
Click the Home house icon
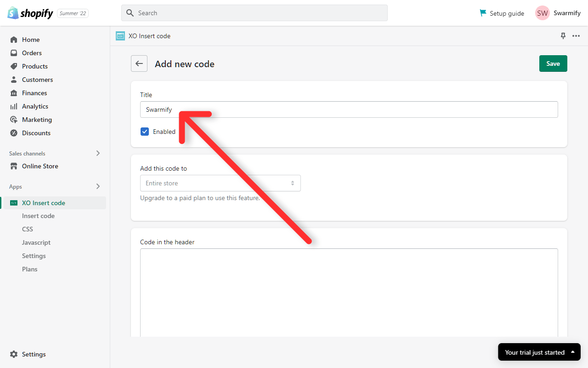pyautogui.click(x=14, y=40)
